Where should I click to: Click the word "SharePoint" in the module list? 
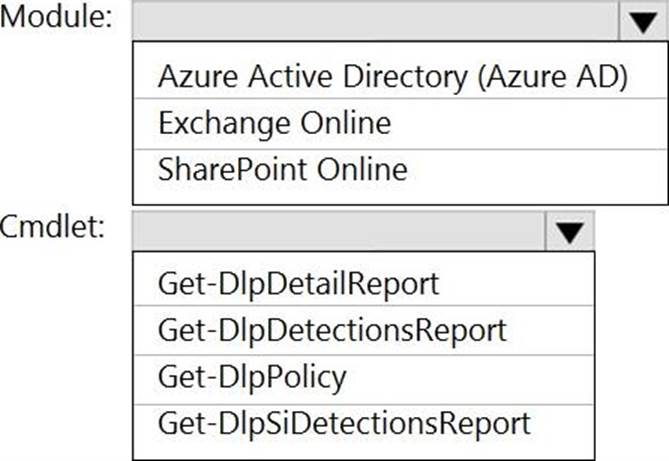[231, 169]
